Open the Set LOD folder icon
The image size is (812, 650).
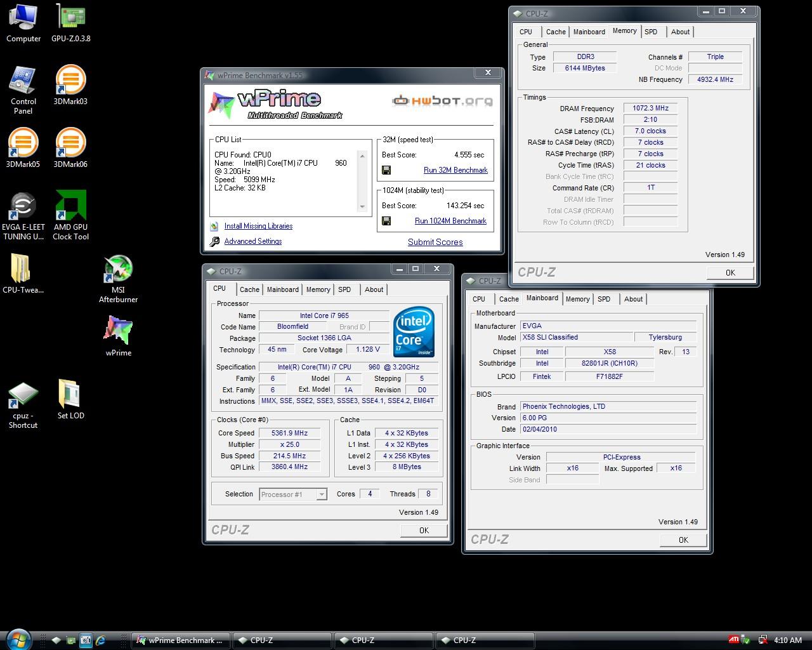tap(70, 400)
